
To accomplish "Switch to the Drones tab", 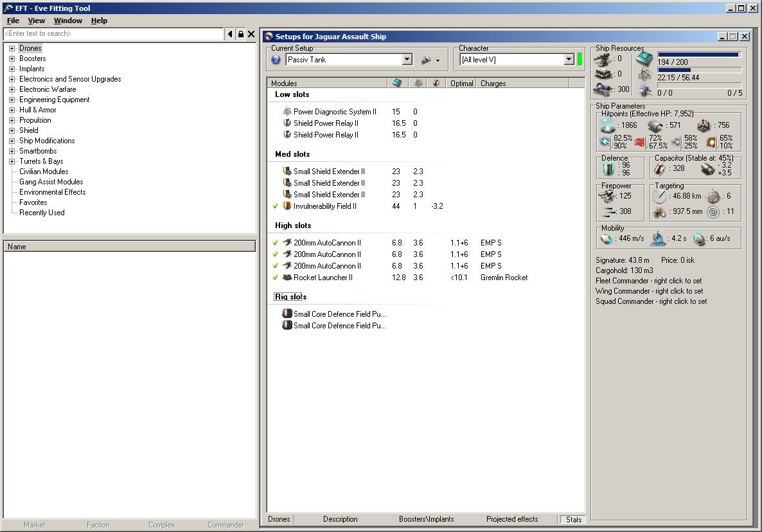I will point(279,519).
